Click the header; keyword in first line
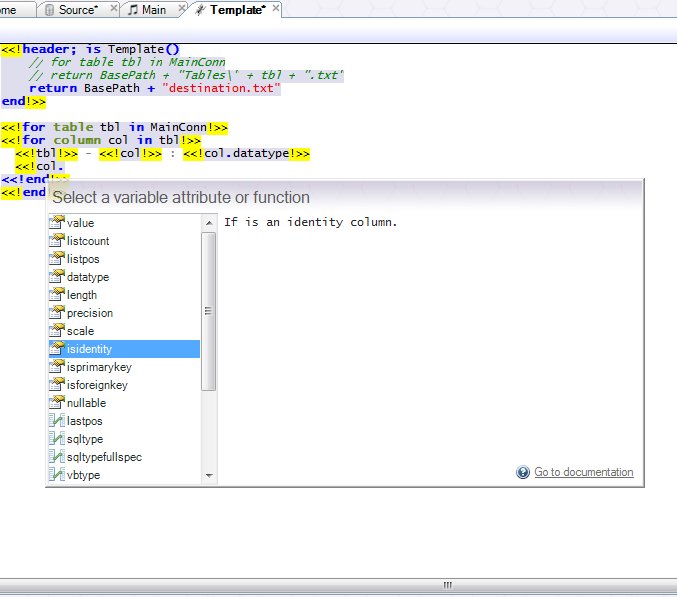This screenshot has height=597, width=677. click(49, 49)
